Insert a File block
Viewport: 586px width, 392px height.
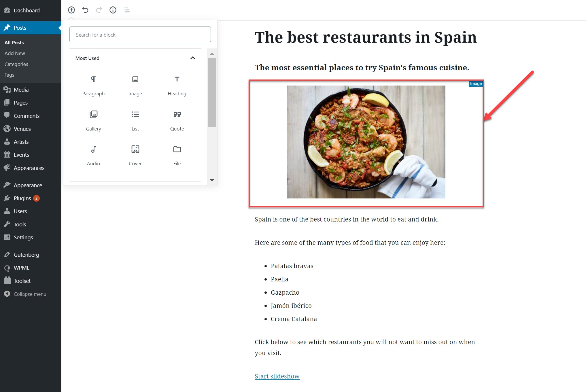[177, 156]
